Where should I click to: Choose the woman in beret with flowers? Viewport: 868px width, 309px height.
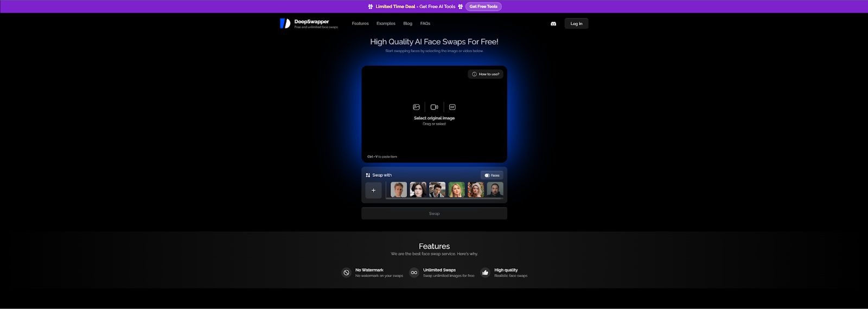(x=476, y=190)
